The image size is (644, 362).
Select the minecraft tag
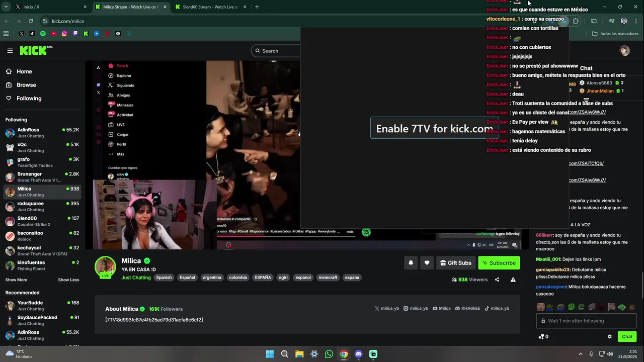328,278
